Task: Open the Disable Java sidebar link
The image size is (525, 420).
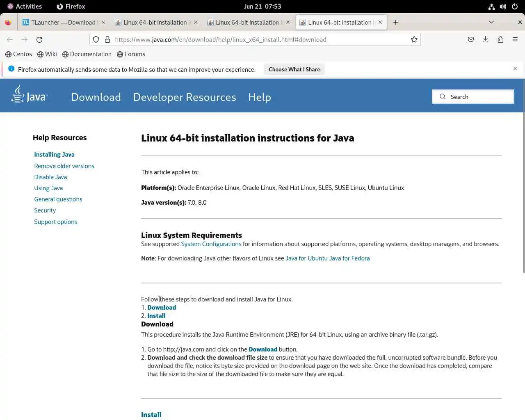Action: click(x=50, y=177)
